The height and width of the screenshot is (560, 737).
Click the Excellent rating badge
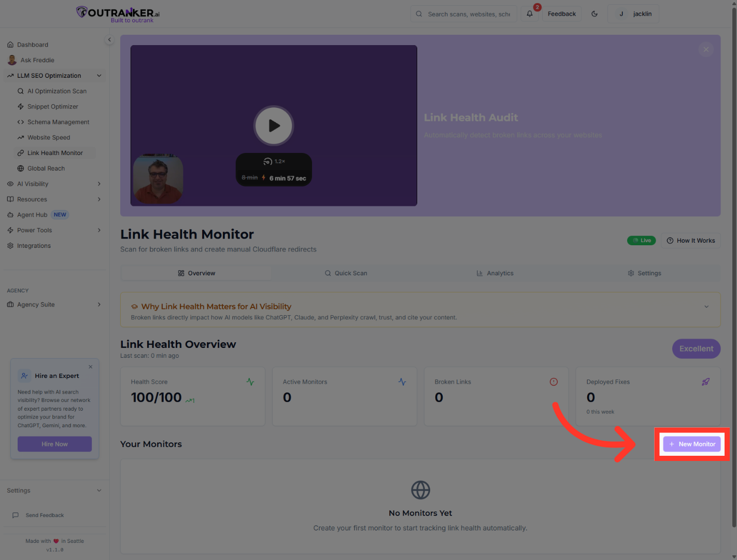click(696, 349)
